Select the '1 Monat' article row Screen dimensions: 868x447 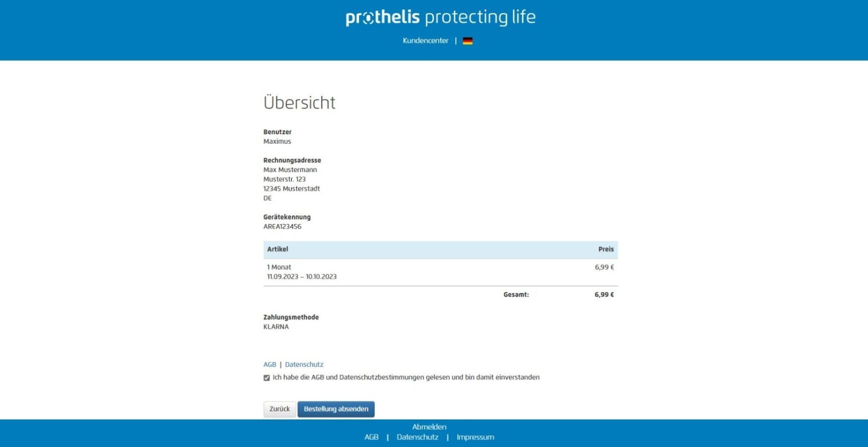coord(440,272)
